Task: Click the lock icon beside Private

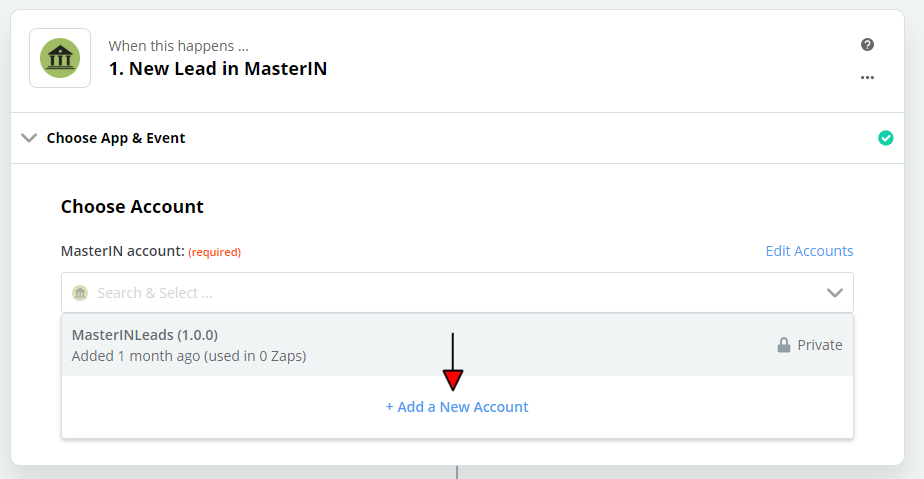Action: coord(784,345)
